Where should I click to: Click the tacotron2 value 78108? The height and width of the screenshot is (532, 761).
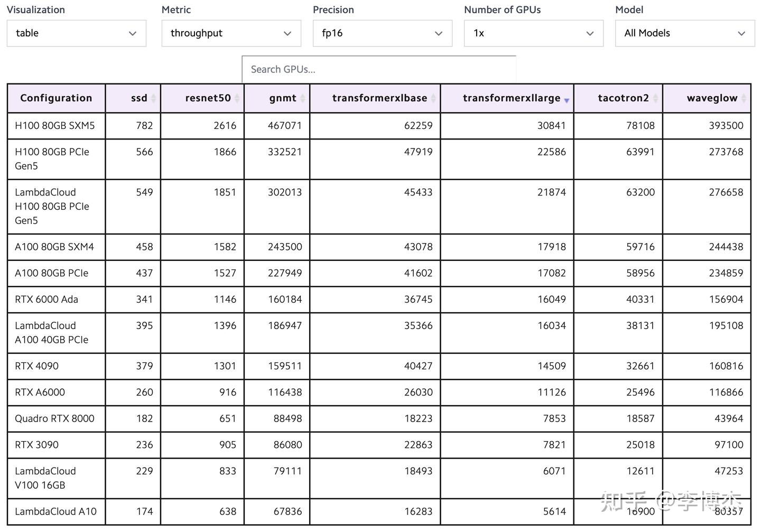(x=641, y=126)
